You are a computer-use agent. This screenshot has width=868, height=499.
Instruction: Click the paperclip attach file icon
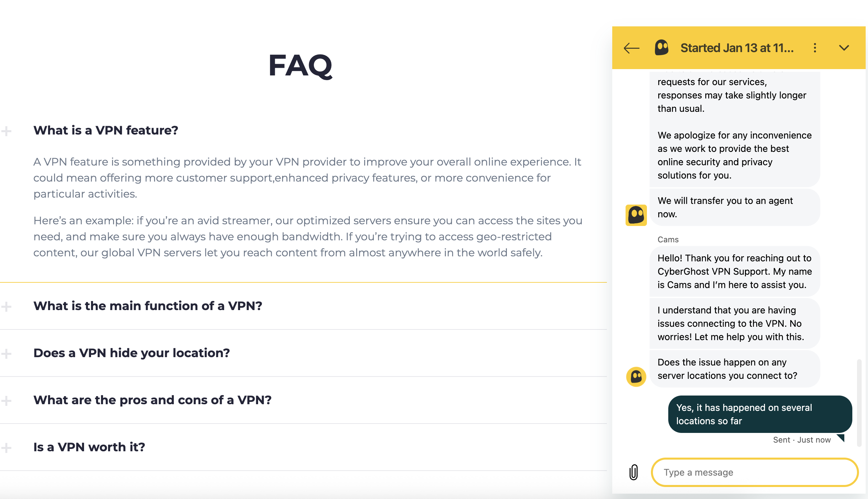pyautogui.click(x=634, y=472)
